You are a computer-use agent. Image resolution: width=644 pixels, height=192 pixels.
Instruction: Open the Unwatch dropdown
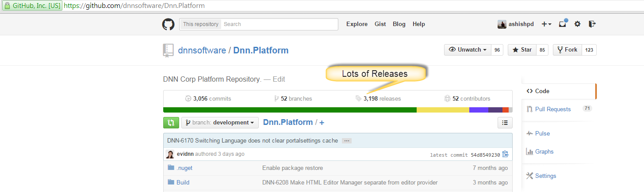[x=468, y=50]
